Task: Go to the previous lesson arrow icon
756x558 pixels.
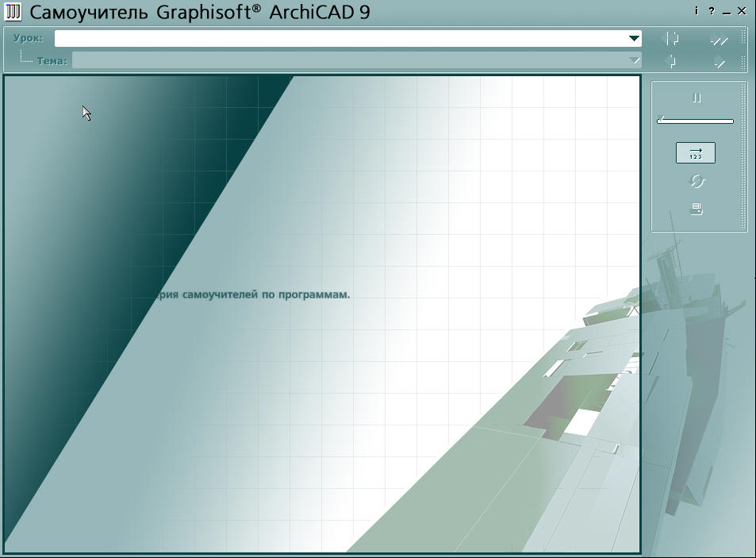Action: tap(672, 39)
